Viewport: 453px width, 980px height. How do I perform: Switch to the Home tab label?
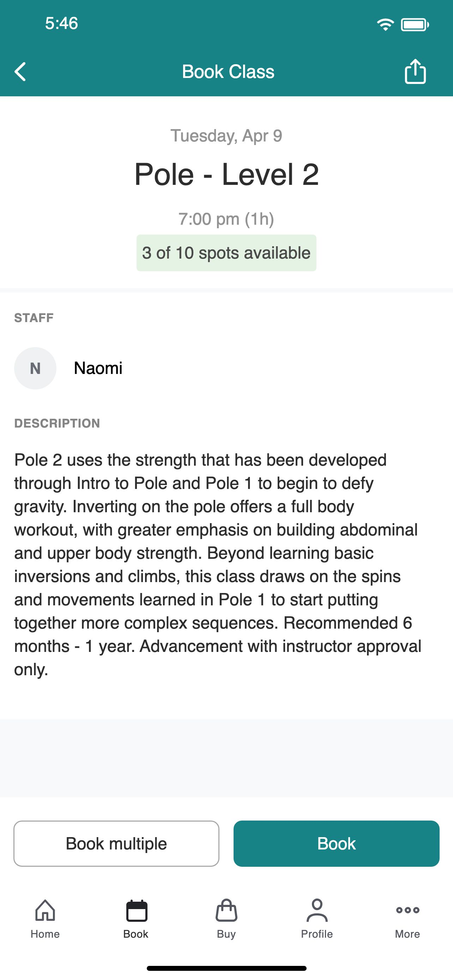click(45, 934)
